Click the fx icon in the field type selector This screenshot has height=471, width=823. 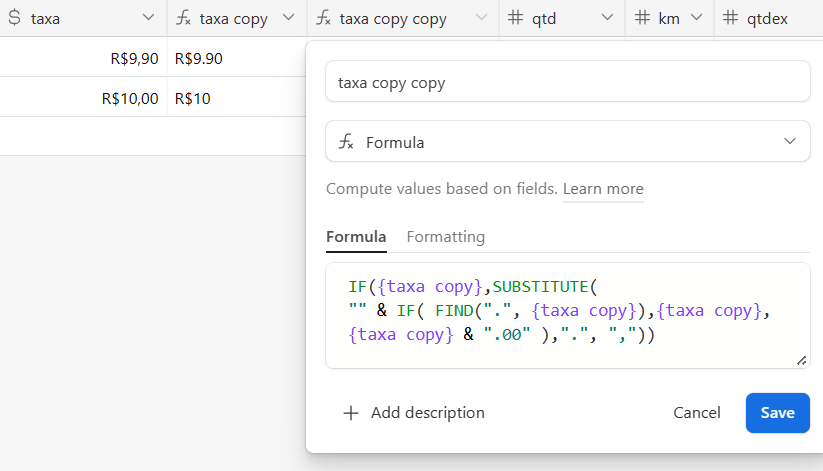point(346,142)
